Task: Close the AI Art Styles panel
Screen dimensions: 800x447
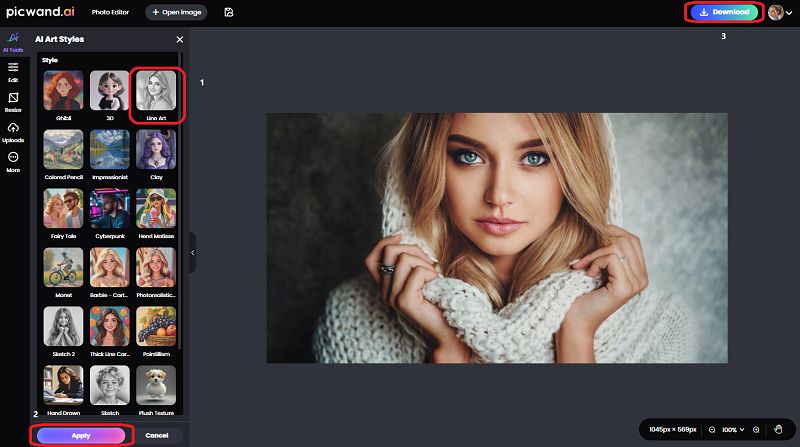Action: [180, 39]
